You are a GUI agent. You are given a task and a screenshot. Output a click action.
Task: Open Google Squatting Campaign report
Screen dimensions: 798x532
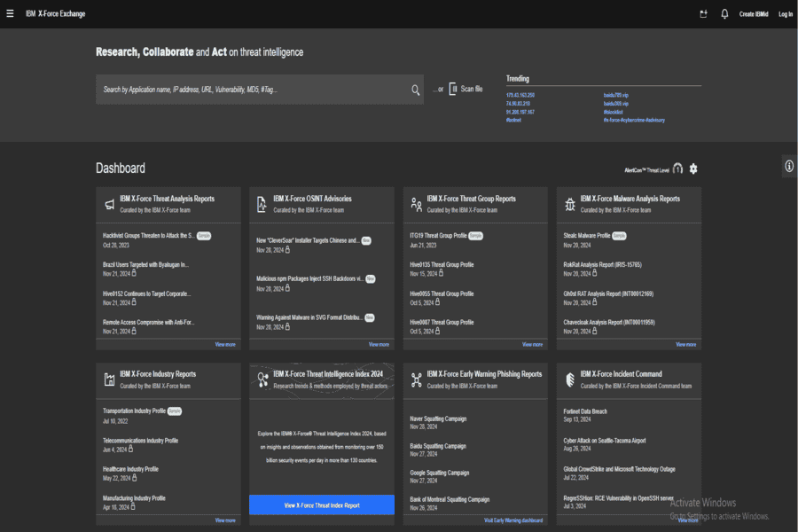[440, 473]
